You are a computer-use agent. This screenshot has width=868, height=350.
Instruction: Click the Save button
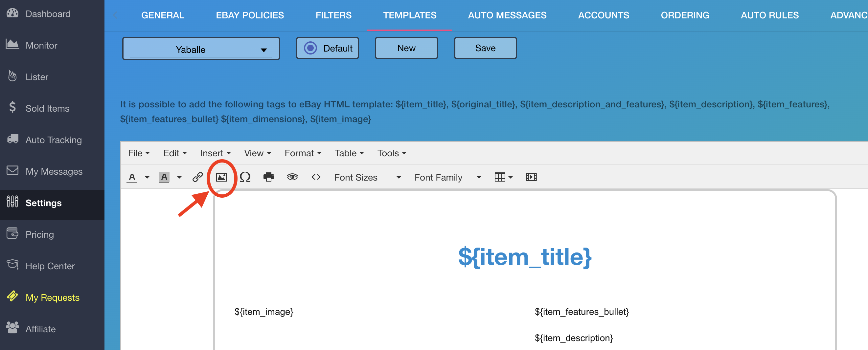485,48
